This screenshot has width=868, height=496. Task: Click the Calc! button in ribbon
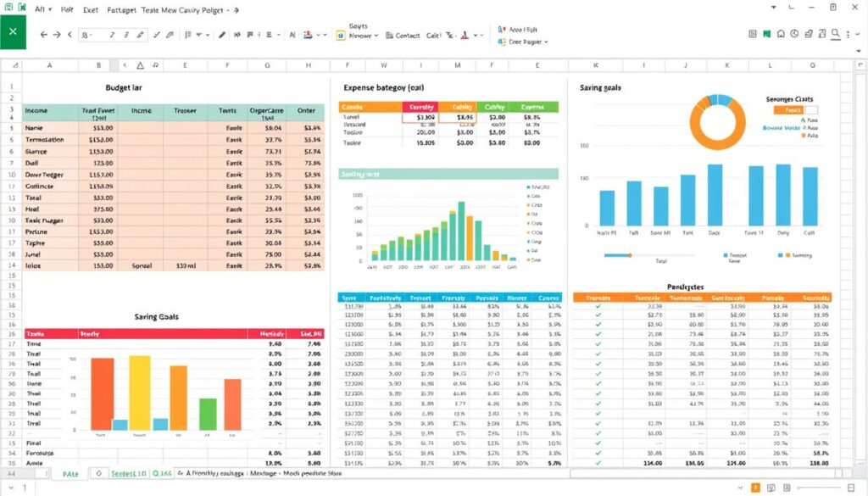click(433, 36)
